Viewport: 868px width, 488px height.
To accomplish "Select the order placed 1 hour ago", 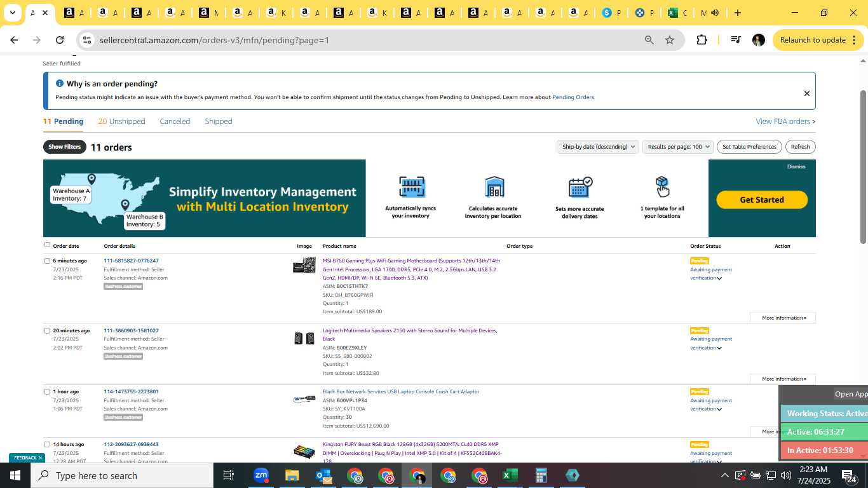I will pyautogui.click(x=47, y=391).
